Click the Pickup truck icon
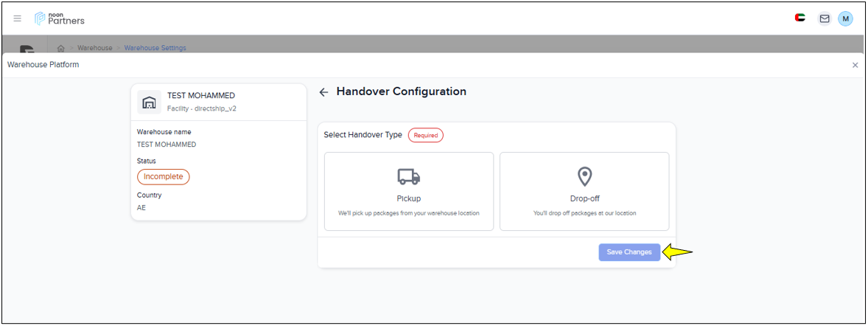 click(408, 177)
